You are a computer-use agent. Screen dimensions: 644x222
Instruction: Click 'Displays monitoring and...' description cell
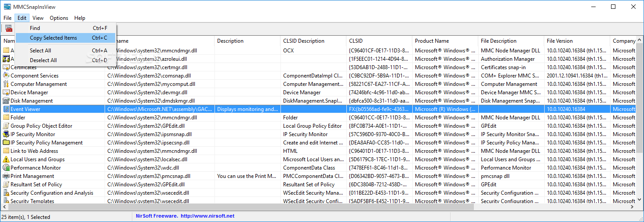point(247,109)
